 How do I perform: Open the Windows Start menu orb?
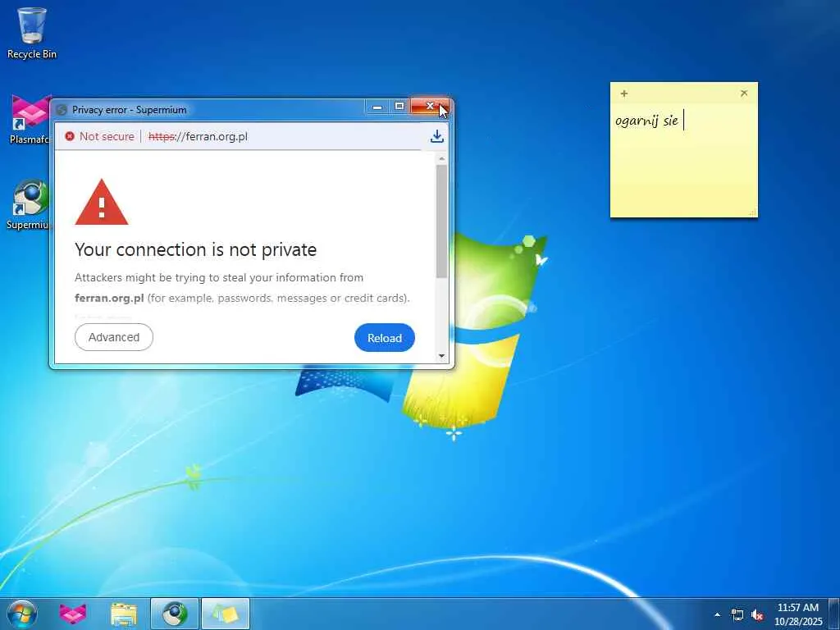pos(22,614)
